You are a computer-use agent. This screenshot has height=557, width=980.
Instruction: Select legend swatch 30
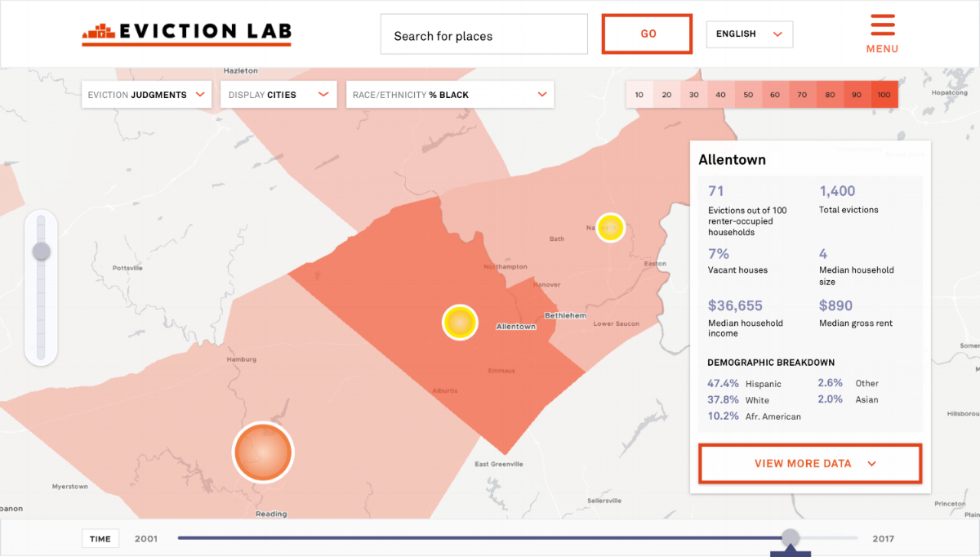click(694, 95)
